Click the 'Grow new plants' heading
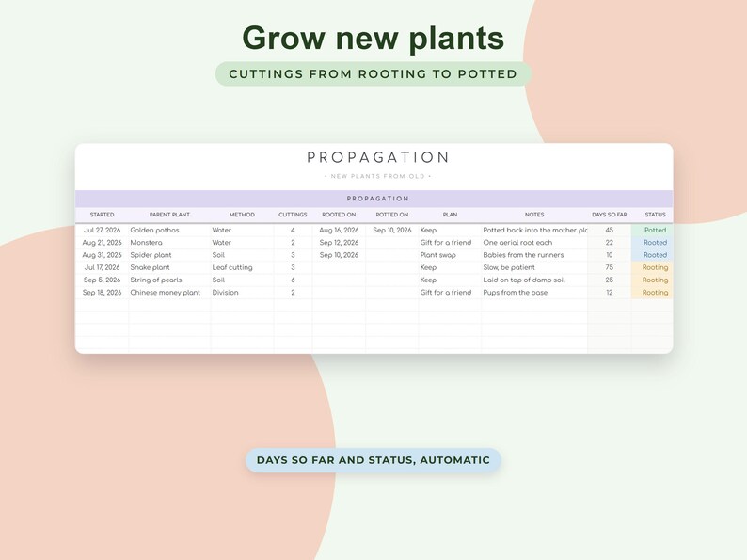Image resolution: width=747 pixels, height=560 pixels. tap(373, 38)
